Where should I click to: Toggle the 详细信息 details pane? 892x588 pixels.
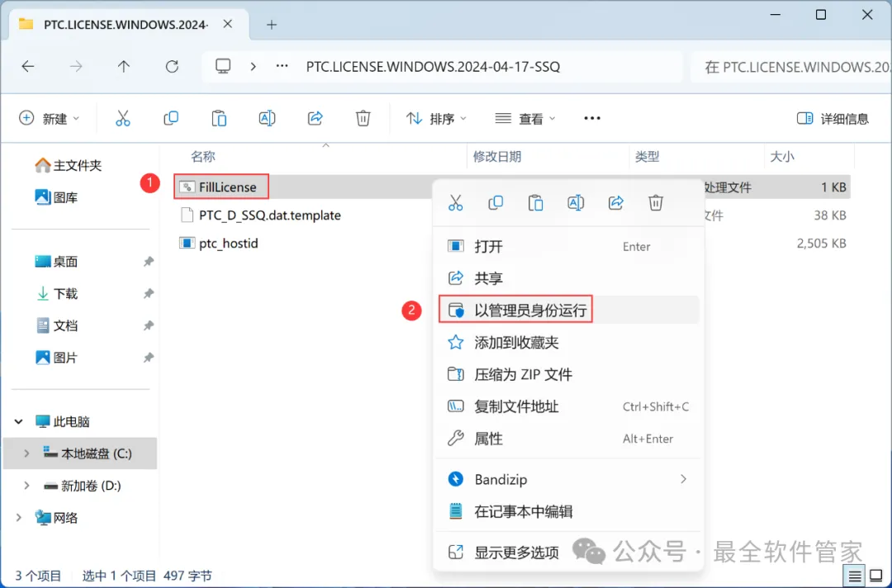833,118
